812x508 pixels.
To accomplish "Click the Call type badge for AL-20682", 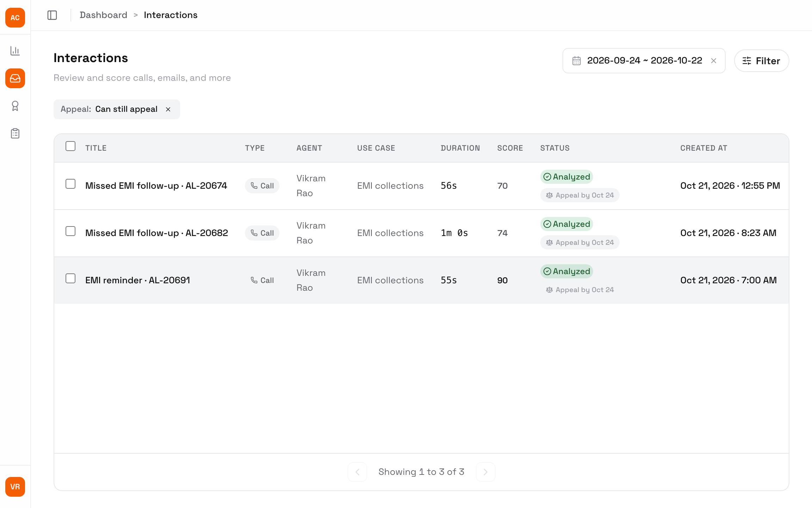I will (x=262, y=233).
